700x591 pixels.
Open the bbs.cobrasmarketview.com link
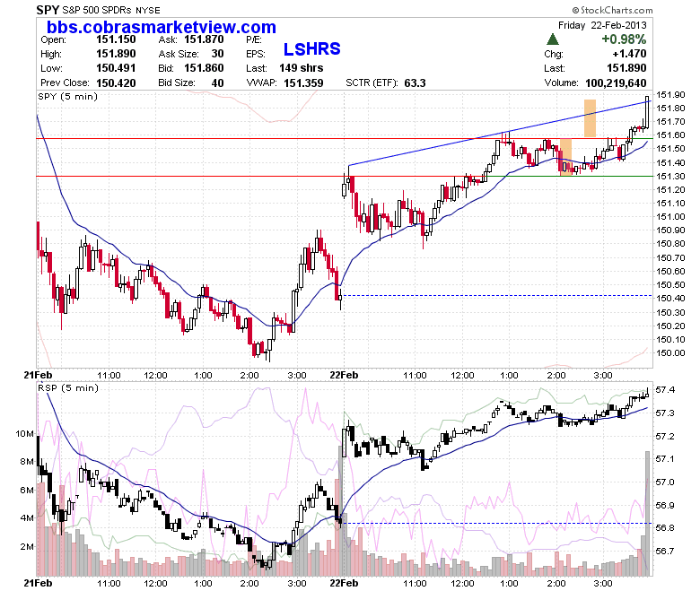(x=162, y=27)
